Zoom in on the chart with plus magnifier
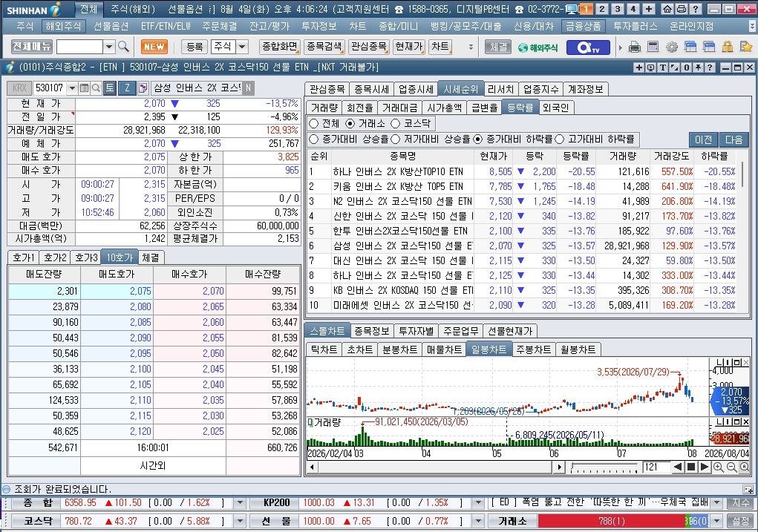Image resolution: width=758 pixels, height=532 pixels. (719, 467)
